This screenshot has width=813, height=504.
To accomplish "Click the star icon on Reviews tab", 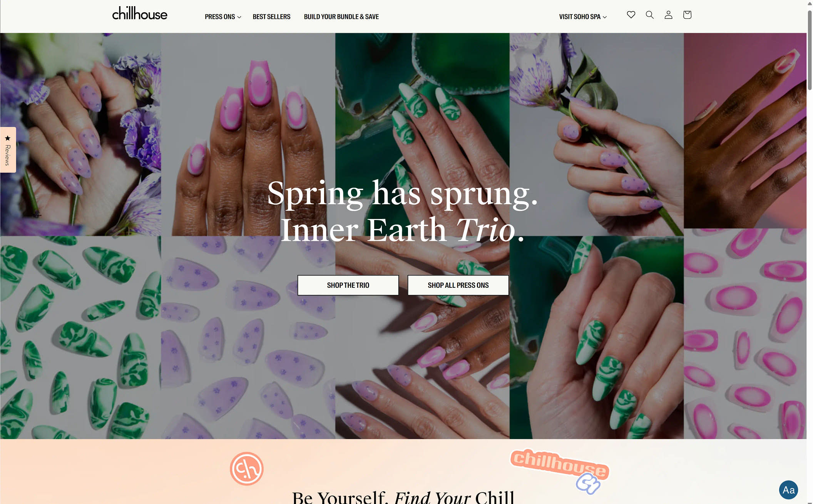I will tap(7, 138).
